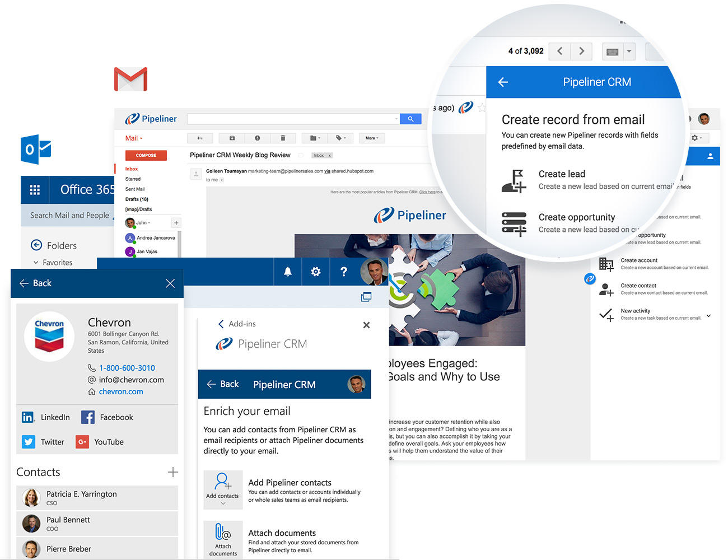Open Outlook help question mark

point(344,272)
